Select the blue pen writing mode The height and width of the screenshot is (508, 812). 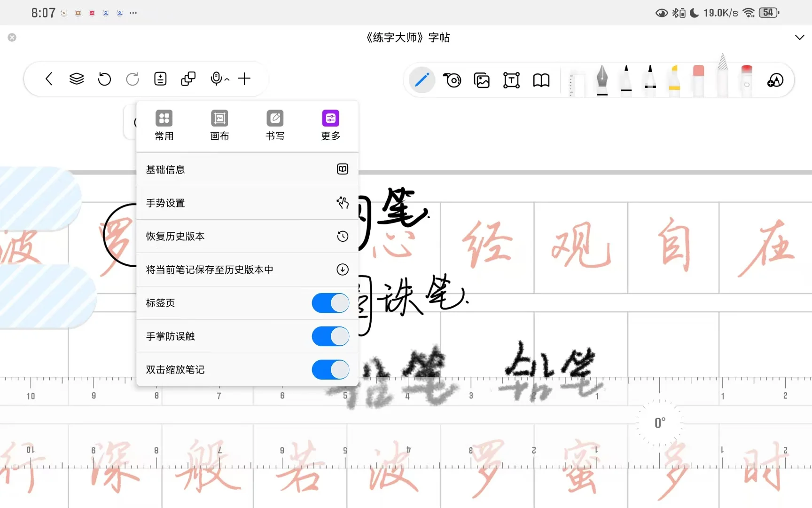coord(422,80)
